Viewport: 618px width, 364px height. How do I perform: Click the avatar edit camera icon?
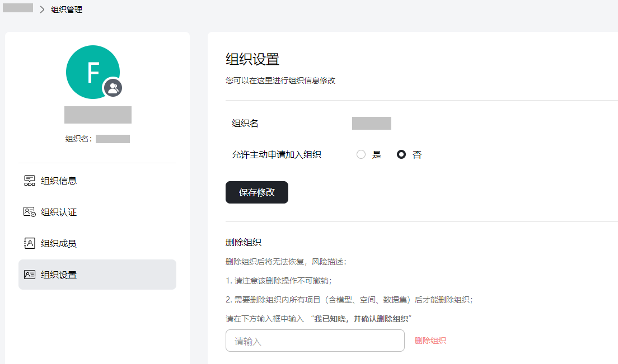pos(113,88)
